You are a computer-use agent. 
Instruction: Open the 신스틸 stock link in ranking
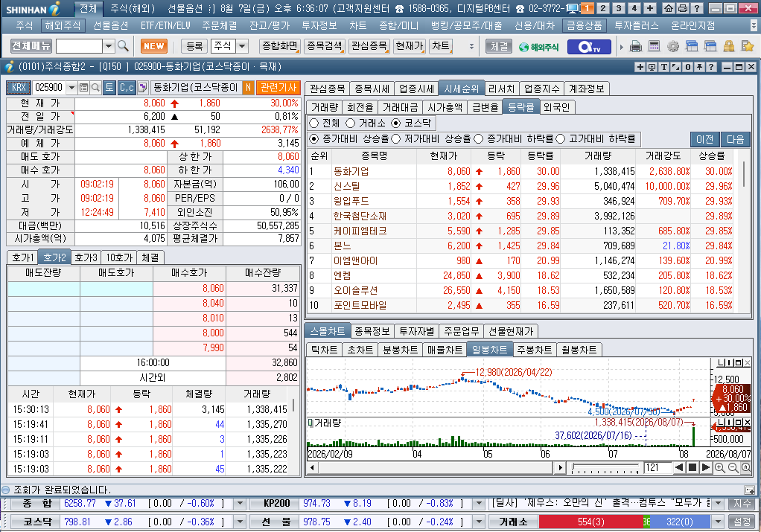coord(346,186)
